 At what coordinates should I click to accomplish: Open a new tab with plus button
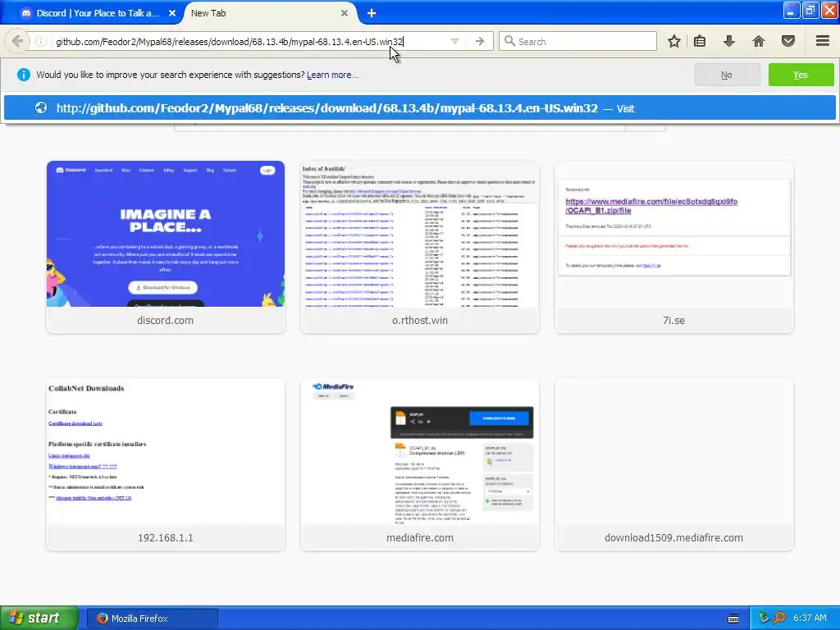coord(372,13)
